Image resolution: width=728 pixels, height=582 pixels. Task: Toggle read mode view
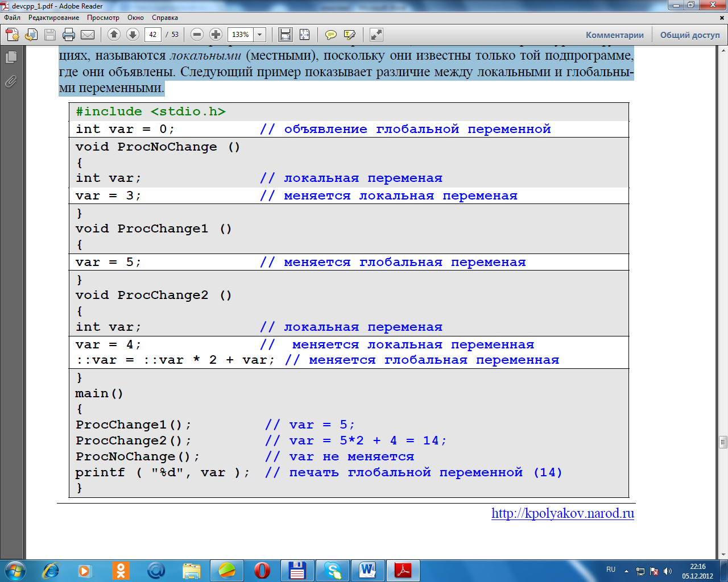pos(376,35)
